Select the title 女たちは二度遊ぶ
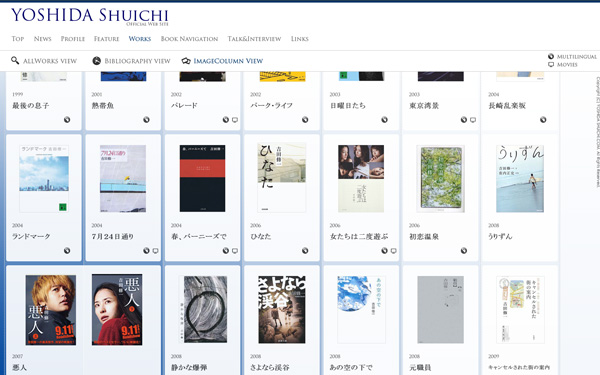This screenshot has width=600, height=375. click(359, 236)
